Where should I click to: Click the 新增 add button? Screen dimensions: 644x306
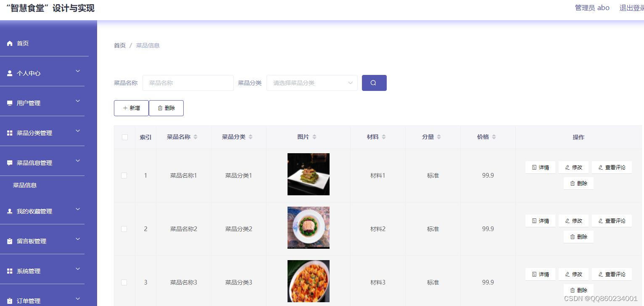[x=131, y=108]
